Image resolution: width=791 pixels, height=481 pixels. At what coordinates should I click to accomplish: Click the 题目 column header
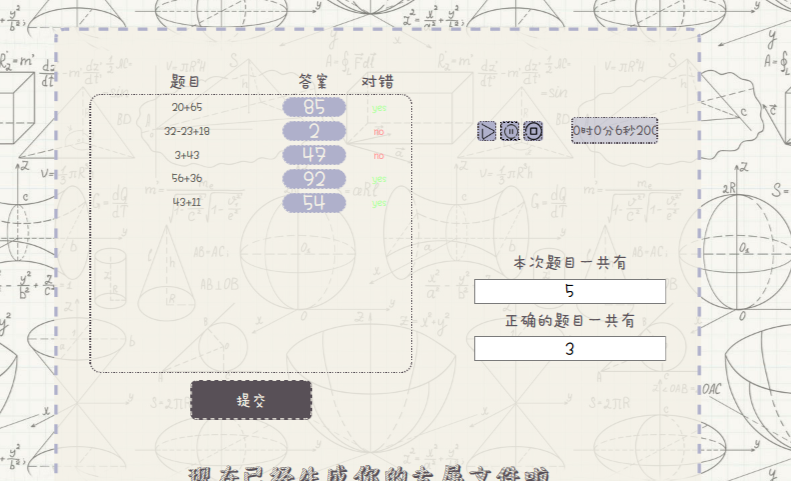pyautogui.click(x=185, y=82)
